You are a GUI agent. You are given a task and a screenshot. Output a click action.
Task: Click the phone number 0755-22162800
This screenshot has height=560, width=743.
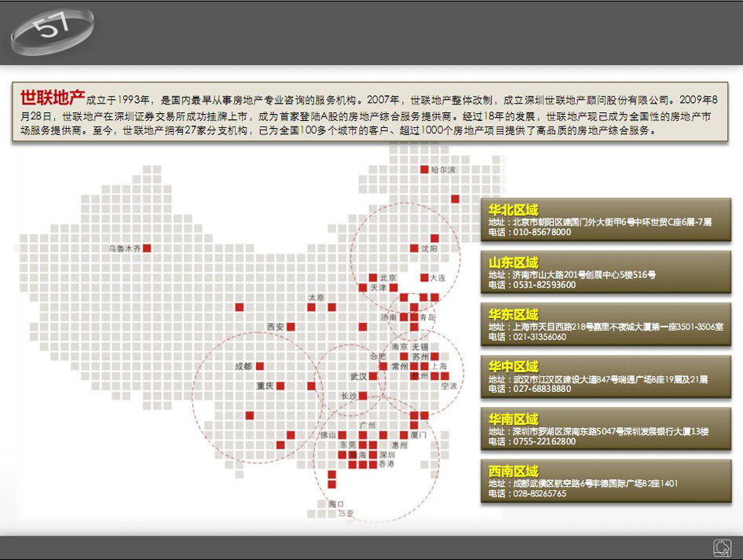[544, 441]
